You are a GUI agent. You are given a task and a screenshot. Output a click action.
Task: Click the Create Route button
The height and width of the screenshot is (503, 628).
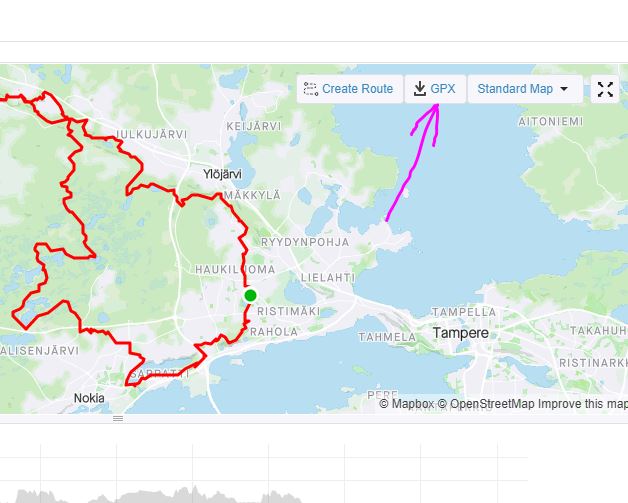[350, 89]
